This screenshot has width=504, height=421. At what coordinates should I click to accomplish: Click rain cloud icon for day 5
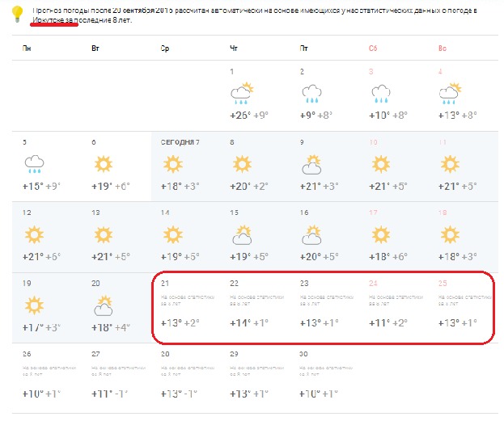coord(33,165)
